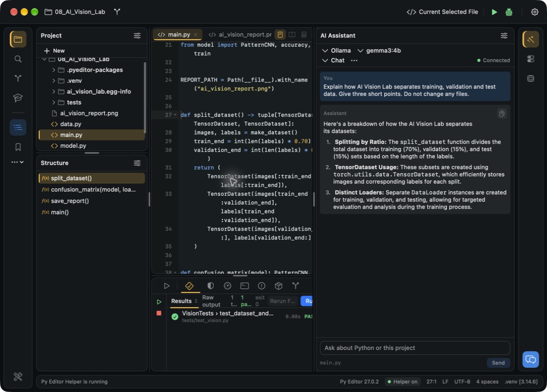This screenshot has height=392, width=547.
Task: Jump to save_report() in Structure
Action: (92, 201)
